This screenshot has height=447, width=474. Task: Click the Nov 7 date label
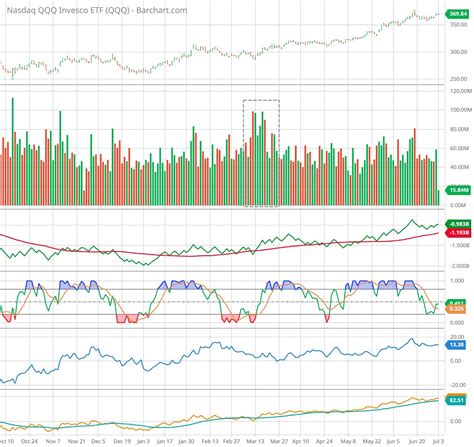[53, 441]
